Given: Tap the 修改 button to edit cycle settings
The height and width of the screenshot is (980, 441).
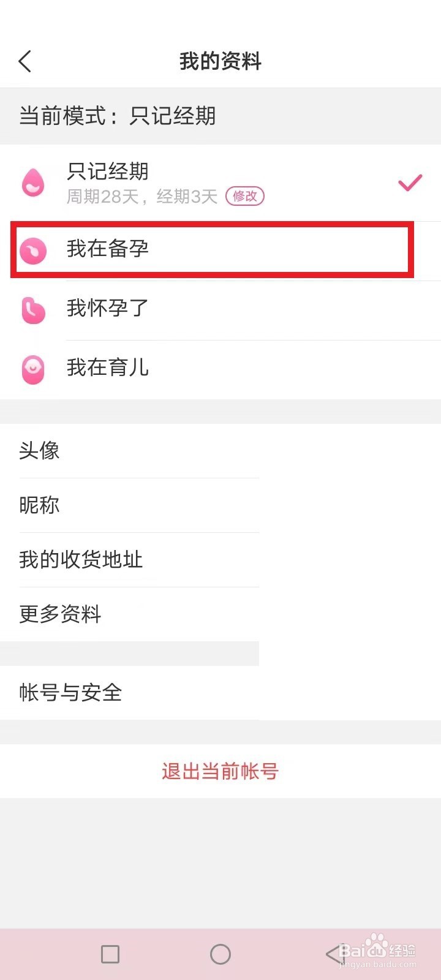Looking at the screenshot, I should coord(245,196).
